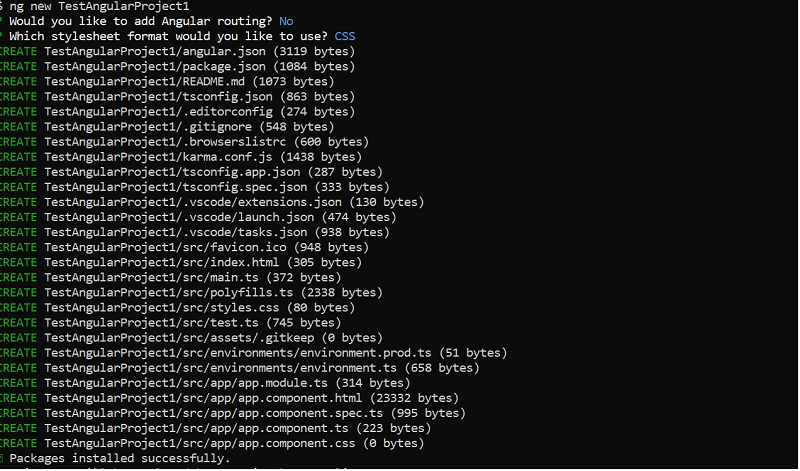
Task: Click the README.md line in output
Action: [167, 82]
